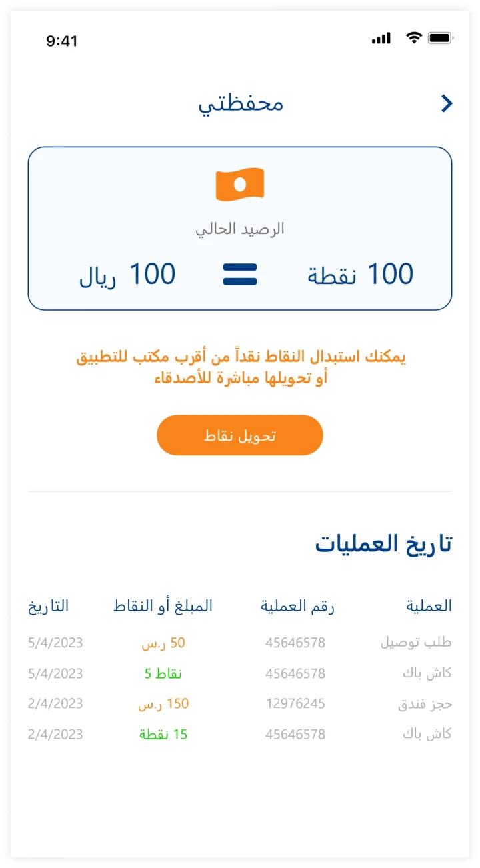Click the رقم العملية column header
Image resolution: width=480 pixels, height=868 pixels.
pos(297,606)
